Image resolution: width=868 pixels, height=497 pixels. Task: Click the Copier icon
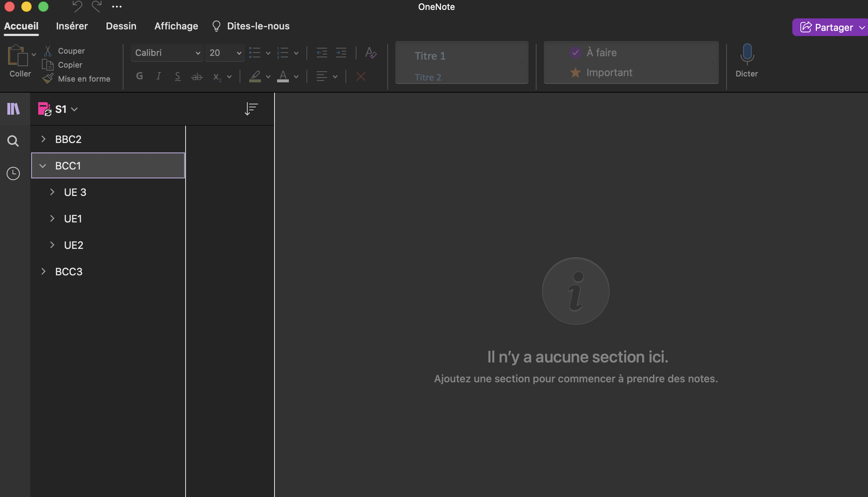47,65
